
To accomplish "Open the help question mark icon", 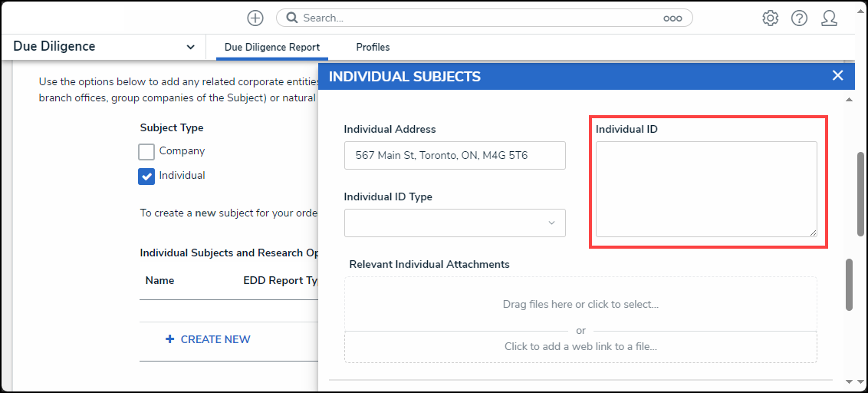I will click(799, 18).
